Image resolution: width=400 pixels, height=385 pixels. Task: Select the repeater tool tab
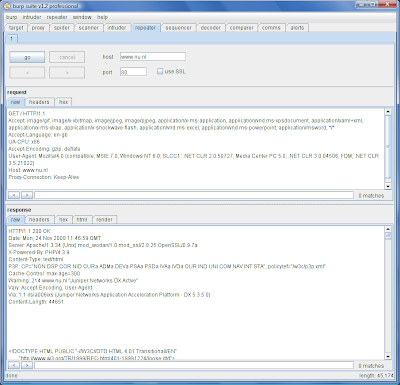145,28
